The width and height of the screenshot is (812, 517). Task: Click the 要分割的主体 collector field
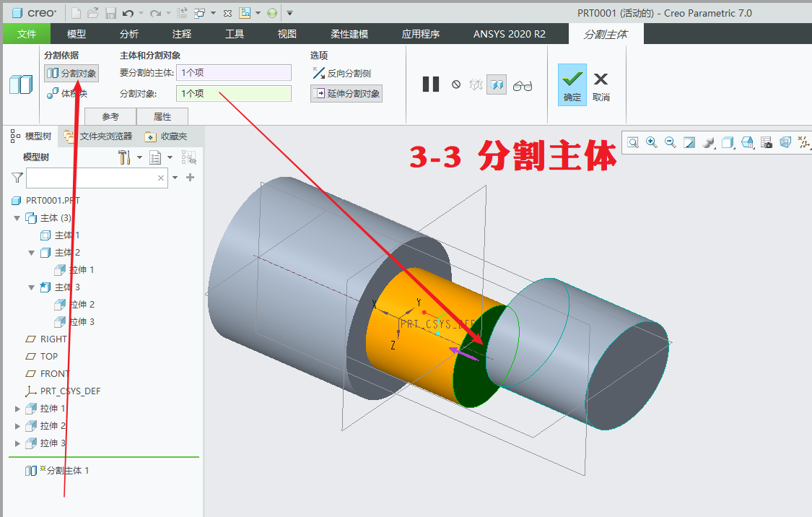coord(234,72)
